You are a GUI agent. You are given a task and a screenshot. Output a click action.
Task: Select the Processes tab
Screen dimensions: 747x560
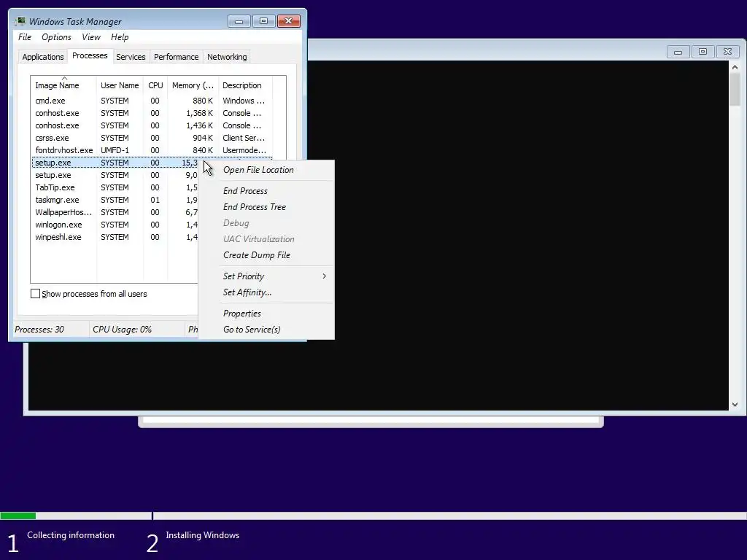[x=90, y=55]
